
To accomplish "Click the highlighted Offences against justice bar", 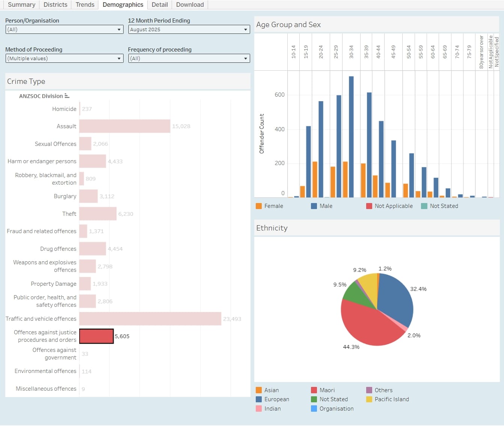I will [97, 336].
